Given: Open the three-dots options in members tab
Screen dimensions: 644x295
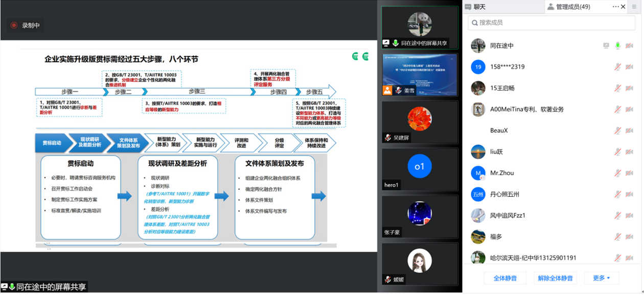Looking at the screenshot, I should tap(615, 7).
